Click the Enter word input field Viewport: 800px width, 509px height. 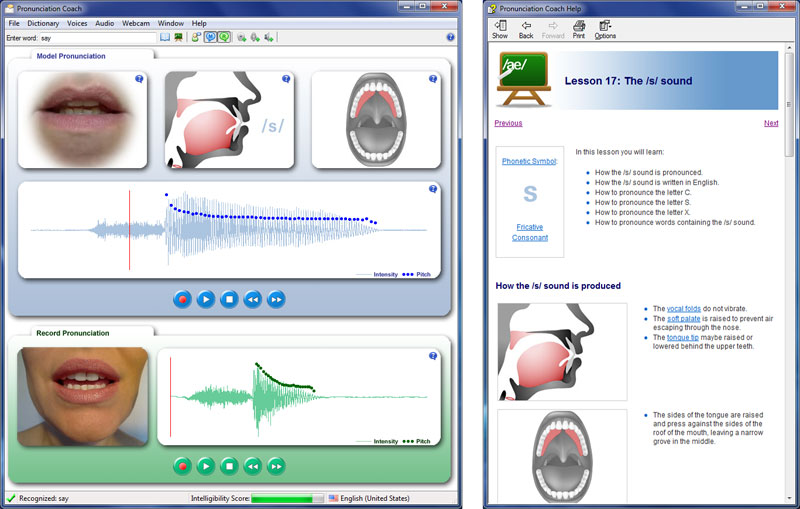[x=97, y=38]
